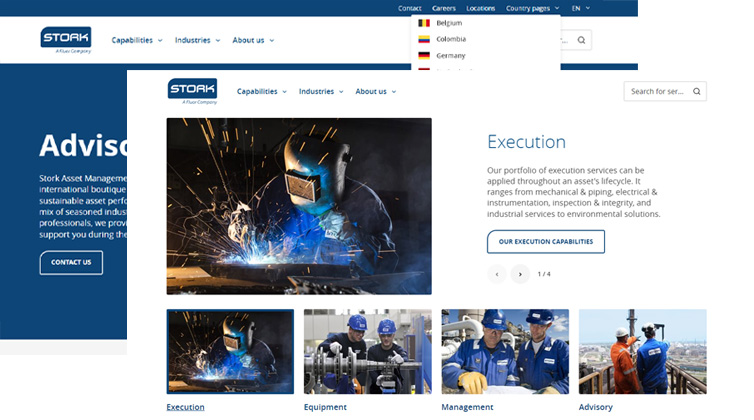Viewport: 754px width, 420px height.
Task: Open the EN language selector
Action: (580, 8)
